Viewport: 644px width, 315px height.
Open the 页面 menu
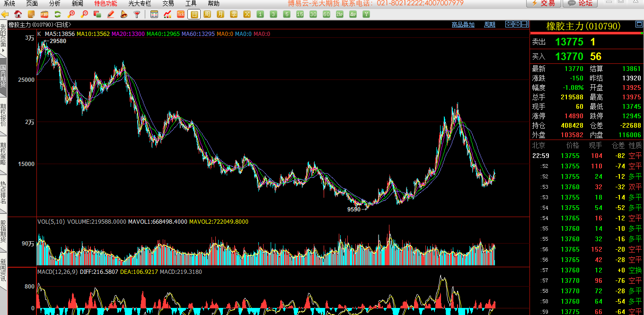coord(32,3)
